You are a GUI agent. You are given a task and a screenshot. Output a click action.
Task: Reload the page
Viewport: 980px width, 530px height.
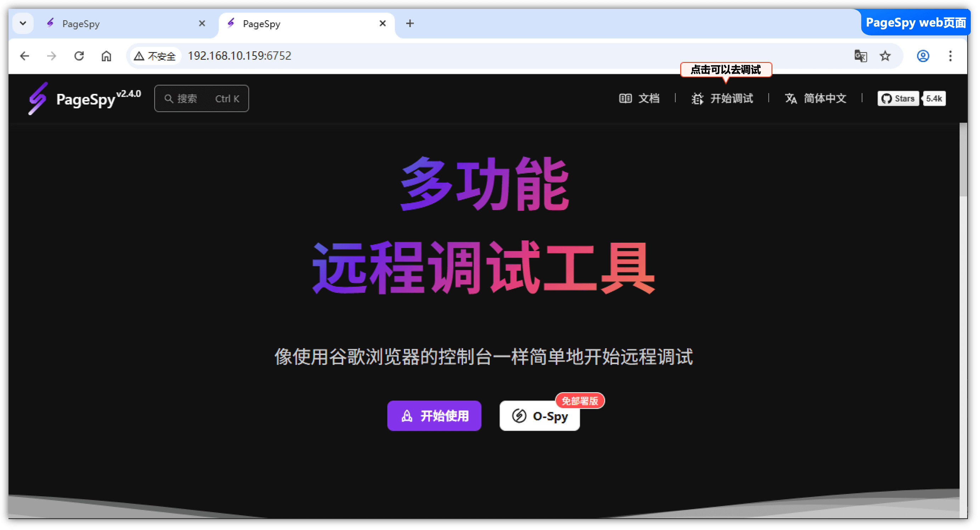[79, 56]
